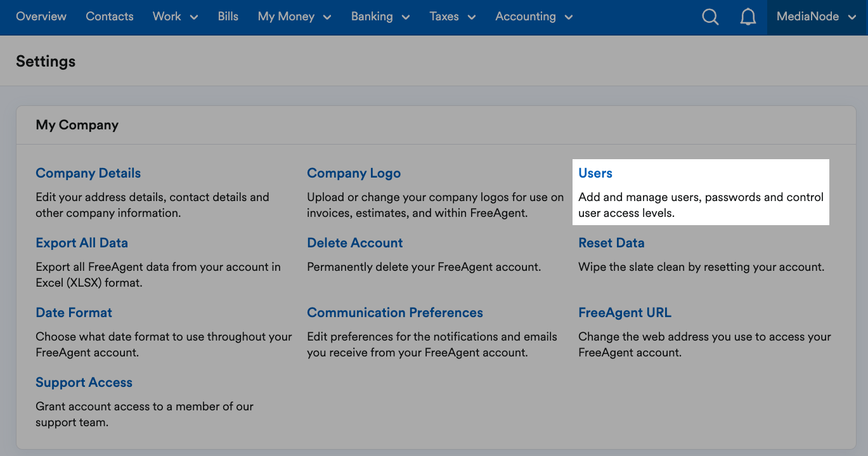Click the Company Logo link
The width and height of the screenshot is (868, 456).
pos(354,173)
